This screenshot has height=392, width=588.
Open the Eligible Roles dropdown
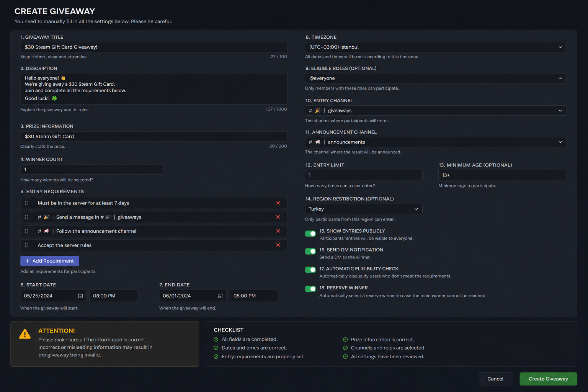[x=436, y=78]
